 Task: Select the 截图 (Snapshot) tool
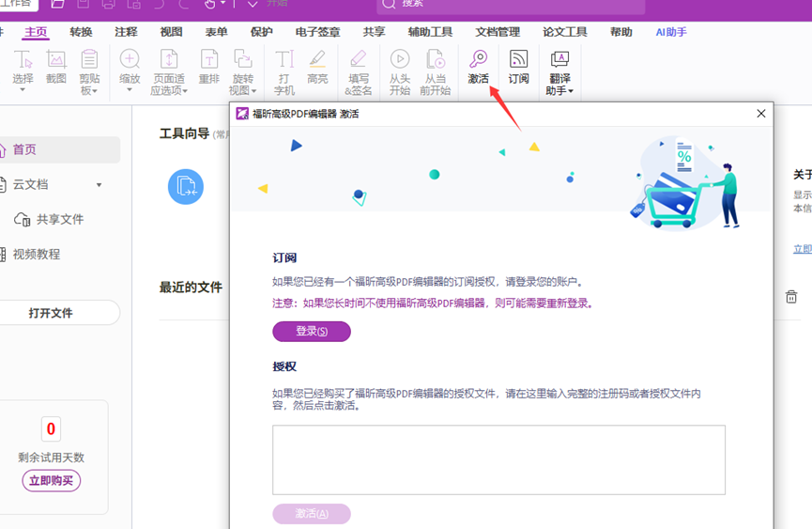click(x=56, y=67)
